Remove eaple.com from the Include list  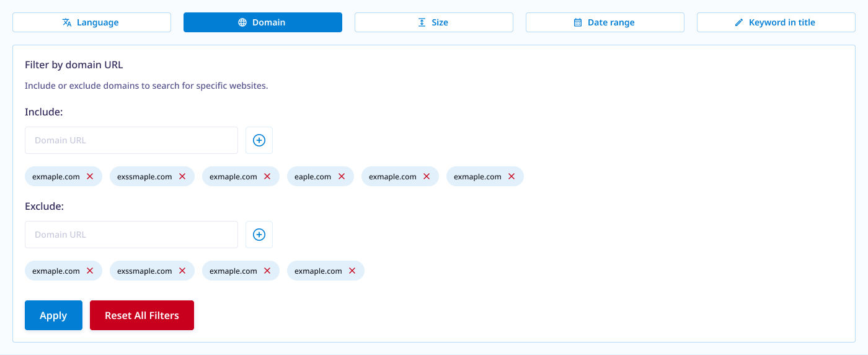point(342,176)
